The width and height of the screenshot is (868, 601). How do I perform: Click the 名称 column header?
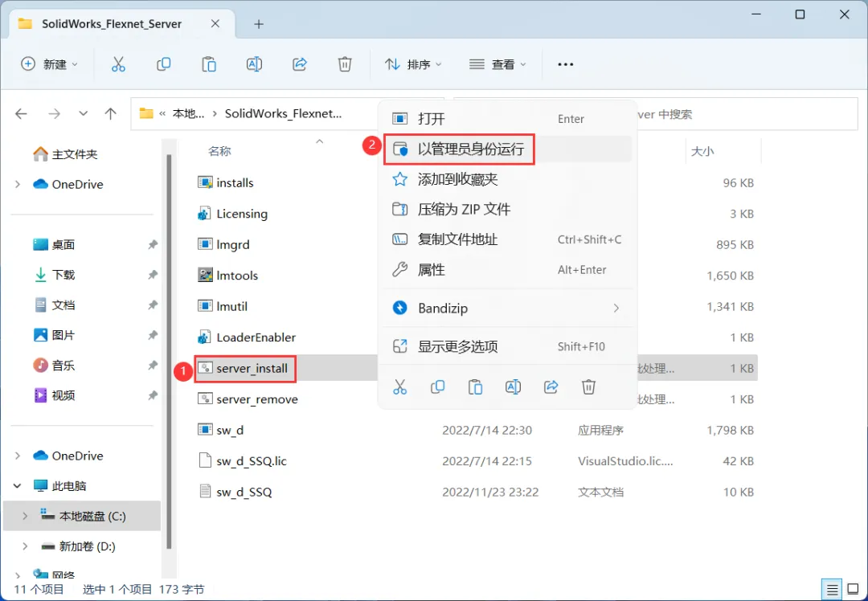[x=219, y=150]
